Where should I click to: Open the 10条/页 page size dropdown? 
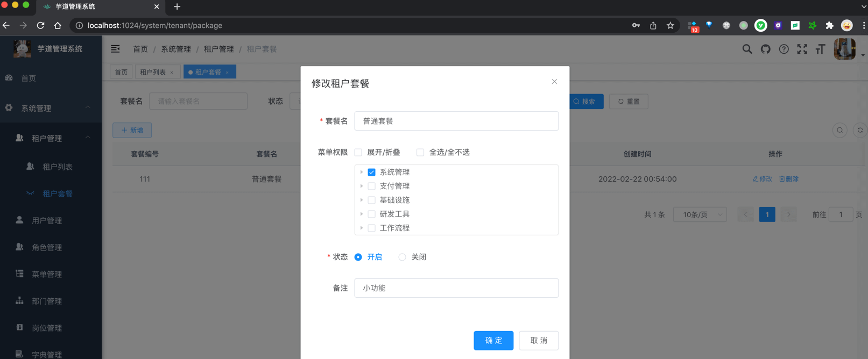700,214
